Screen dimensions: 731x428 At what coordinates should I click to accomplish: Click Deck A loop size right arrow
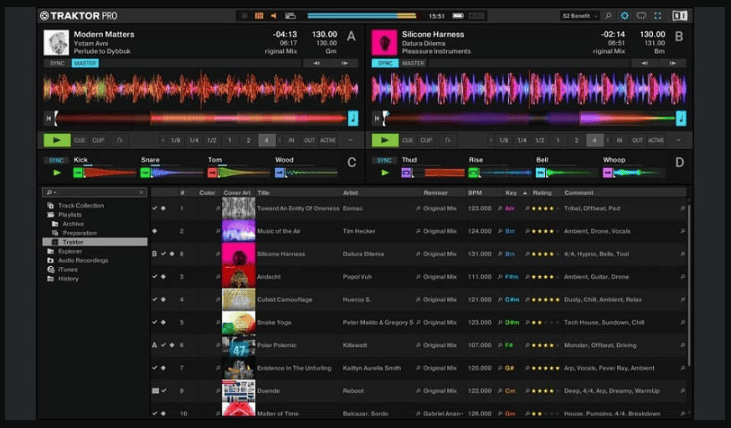279,140
